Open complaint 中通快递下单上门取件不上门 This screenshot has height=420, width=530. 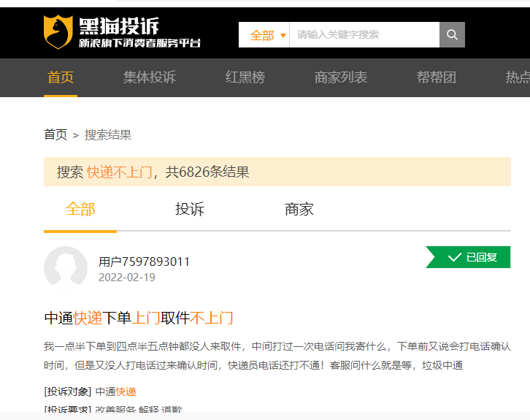point(139,318)
